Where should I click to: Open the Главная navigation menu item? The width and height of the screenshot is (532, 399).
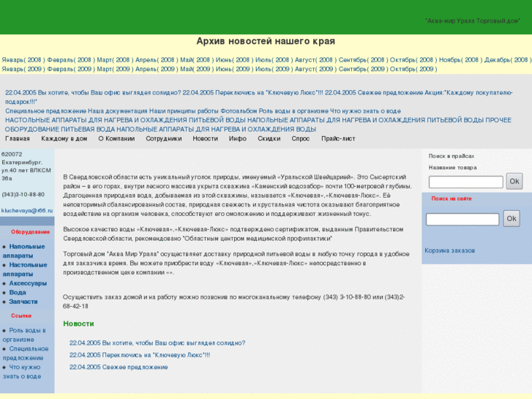[18, 138]
